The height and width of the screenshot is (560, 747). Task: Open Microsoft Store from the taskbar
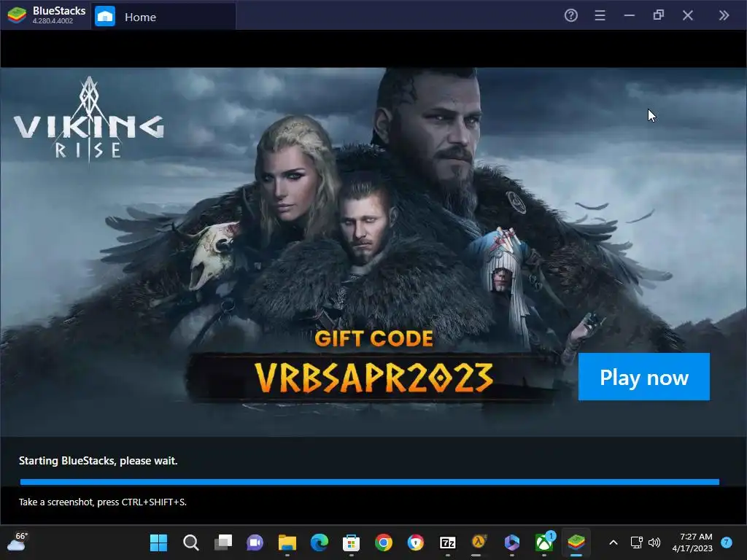pos(351,542)
